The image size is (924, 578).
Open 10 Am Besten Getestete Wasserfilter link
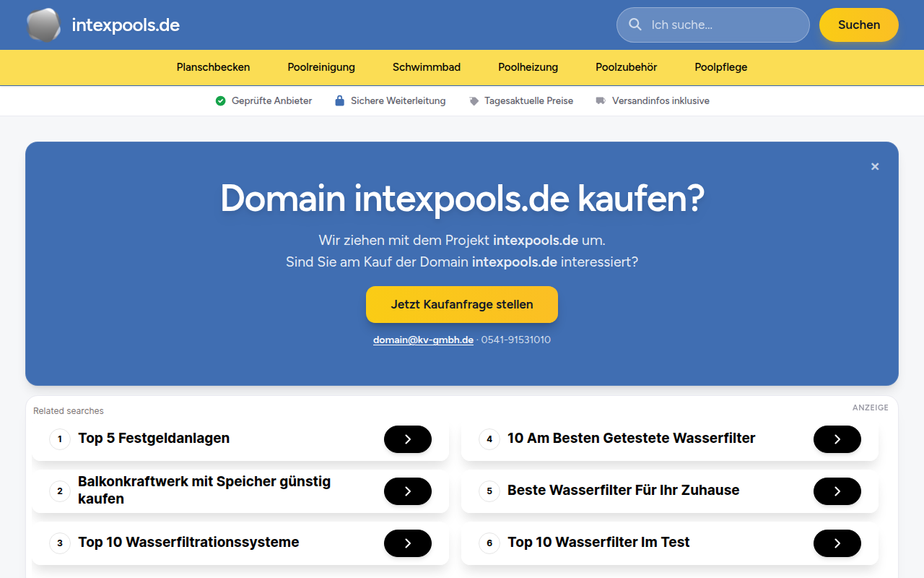coord(632,439)
